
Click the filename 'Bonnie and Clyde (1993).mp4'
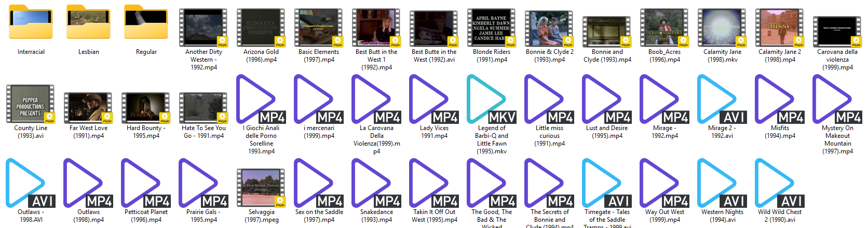(607, 55)
